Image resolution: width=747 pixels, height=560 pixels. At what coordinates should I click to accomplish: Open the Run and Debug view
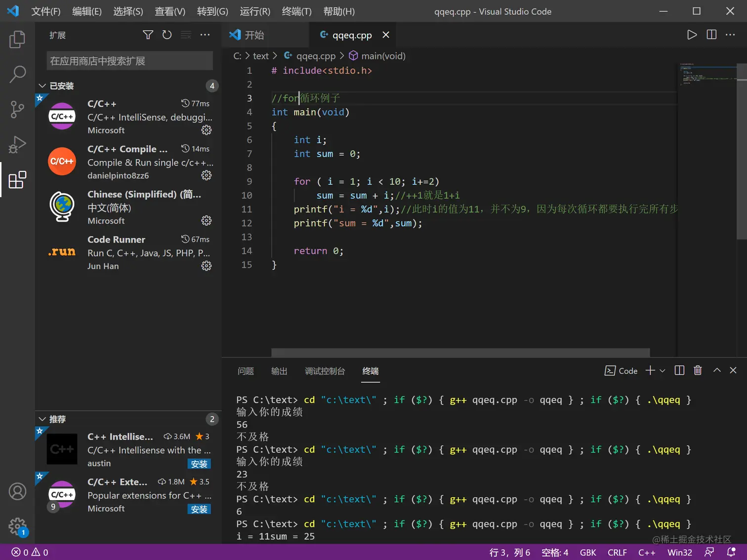coord(17,144)
